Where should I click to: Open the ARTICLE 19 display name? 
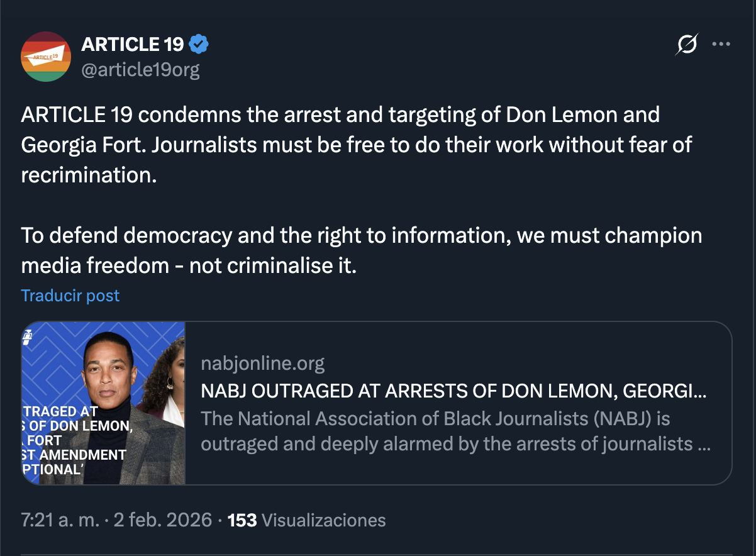pyautogui.click(x=133, y=45)
